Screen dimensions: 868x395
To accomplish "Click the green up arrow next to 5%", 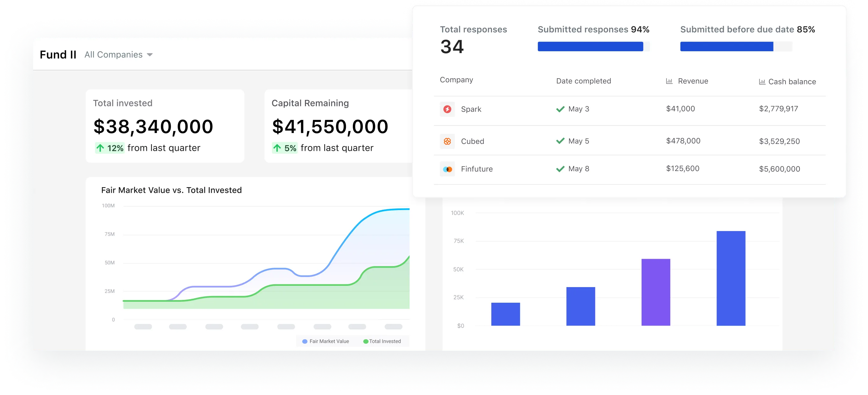I will pyautogui.click(x=277, y=148).
